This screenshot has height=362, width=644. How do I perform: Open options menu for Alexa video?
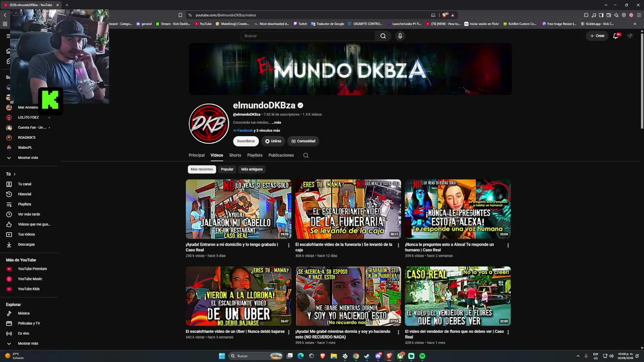pyautogui.click(x=508, y=245)
